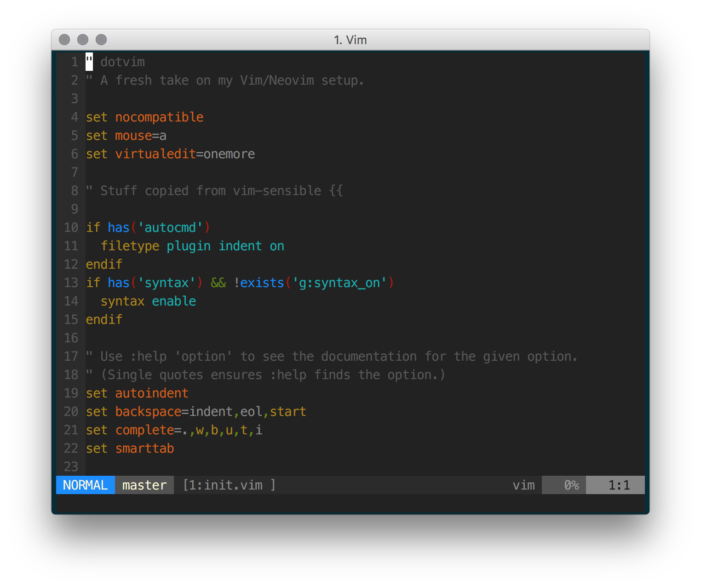Viewport: 701px width, 588px height.
Task: Click 'virtualedit' option on line 6
Action: point(155,154)
